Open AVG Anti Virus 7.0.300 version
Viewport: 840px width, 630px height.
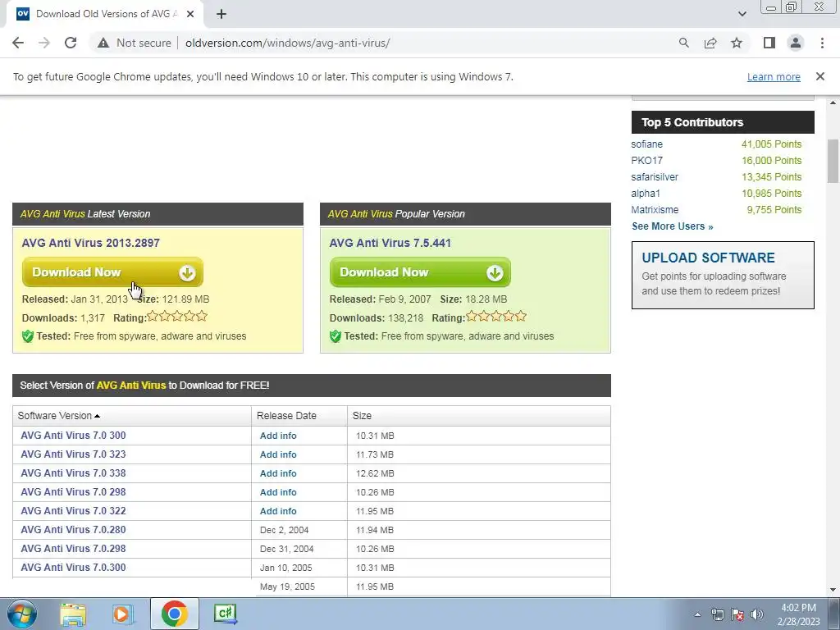(73, 568)
